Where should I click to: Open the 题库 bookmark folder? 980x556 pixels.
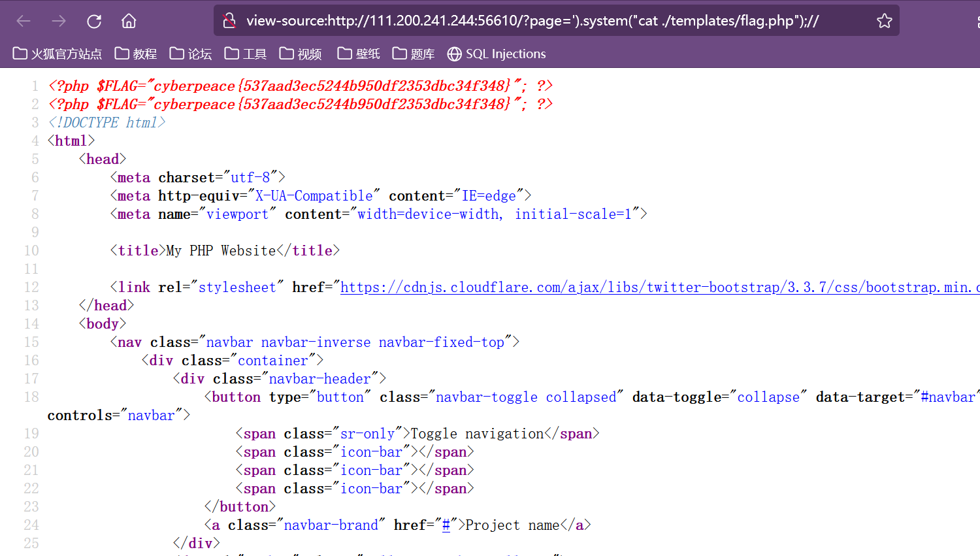pyautogui.click(x=414, y=54)
